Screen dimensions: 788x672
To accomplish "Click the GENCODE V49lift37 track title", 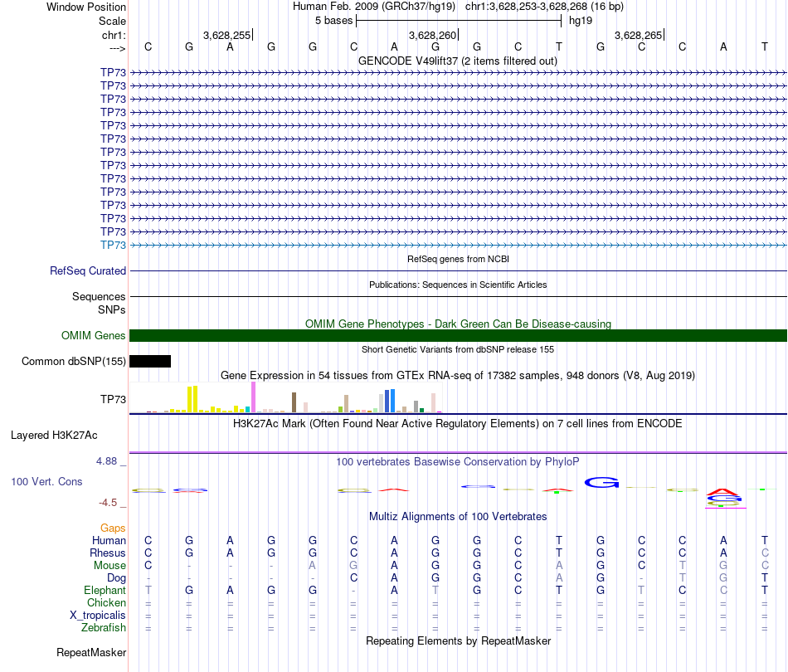I will (x=457, y=61).
